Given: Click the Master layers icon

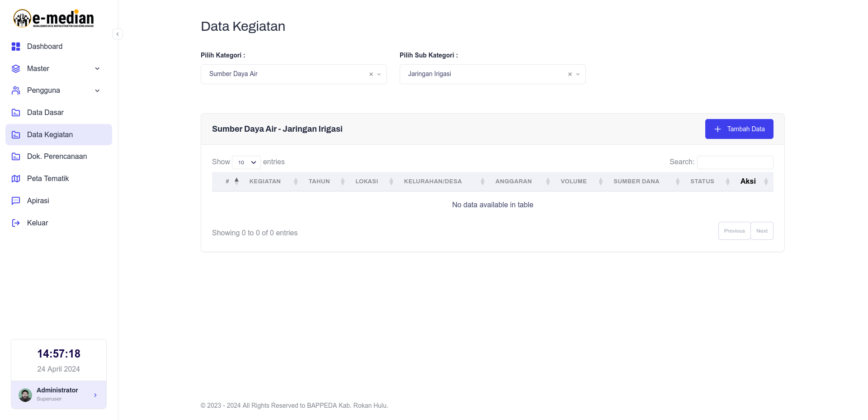Looking at the screenshot, I should pos(16,69).
